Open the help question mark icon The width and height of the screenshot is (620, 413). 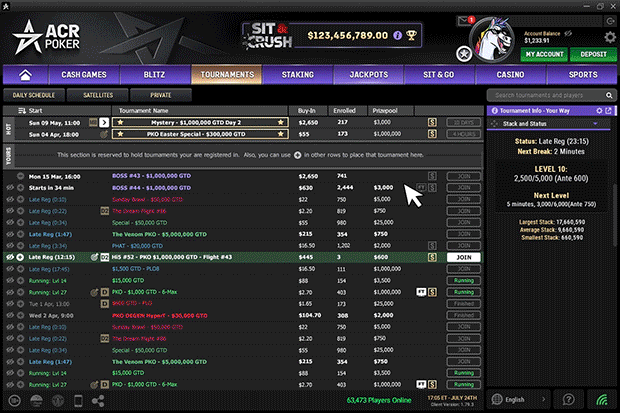569,400
